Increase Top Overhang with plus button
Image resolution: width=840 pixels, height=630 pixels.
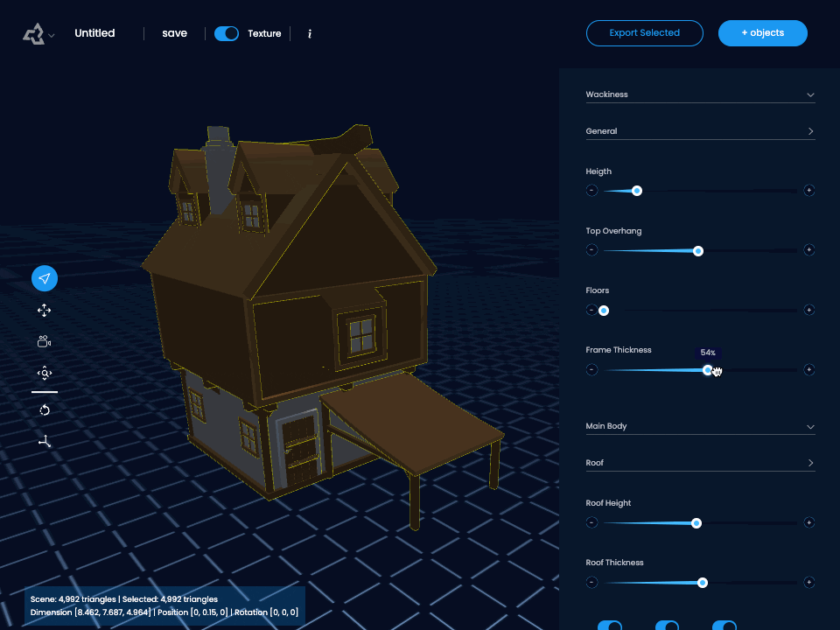808,250
